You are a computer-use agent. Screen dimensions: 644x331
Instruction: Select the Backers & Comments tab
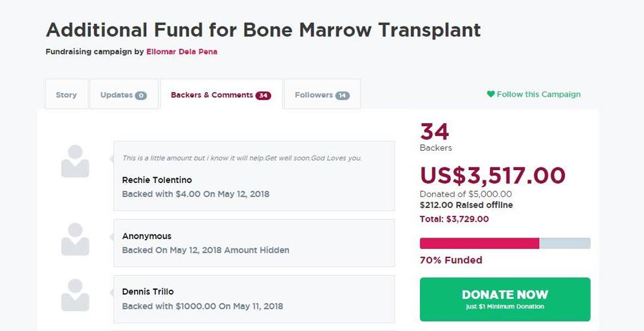point(212,95)
